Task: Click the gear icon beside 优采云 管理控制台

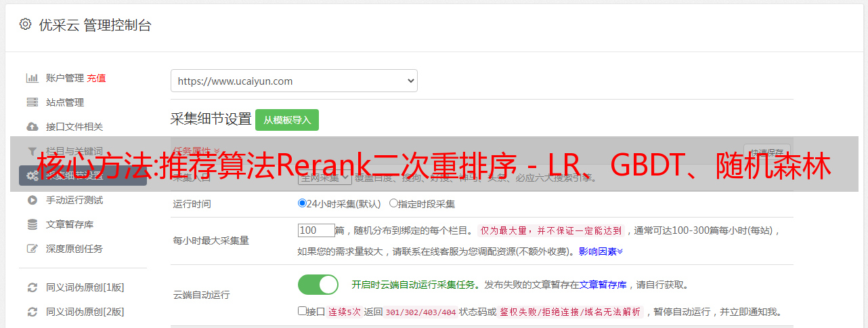Action: (x=25, y=24)
